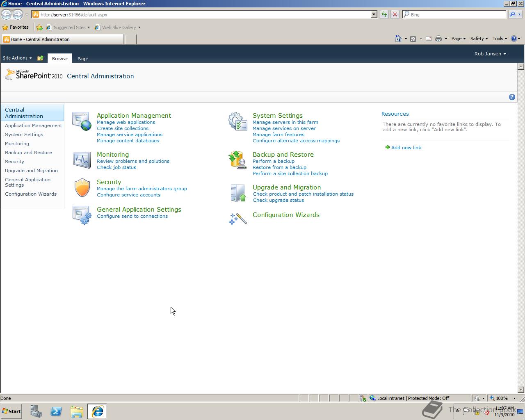525x420 pixels.
Task: Open Server Manager from the taskbar
Action: tap(36, 411)
